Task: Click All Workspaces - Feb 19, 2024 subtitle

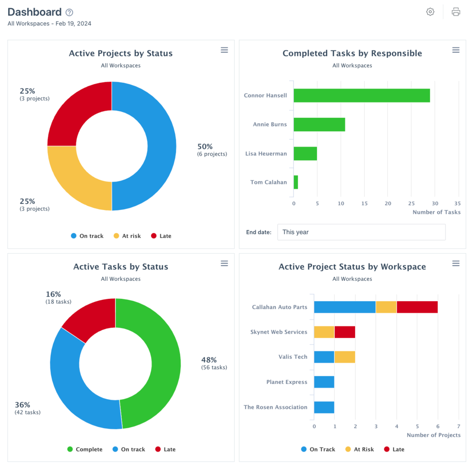Action: click(x=49, y=24)
